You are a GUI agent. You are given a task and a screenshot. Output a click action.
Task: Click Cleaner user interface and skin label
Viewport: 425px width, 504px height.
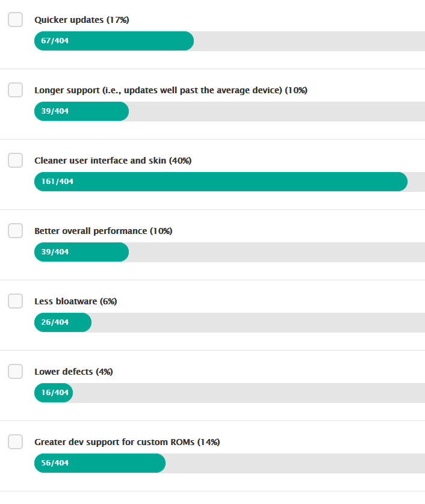click(x=113, y=161)
